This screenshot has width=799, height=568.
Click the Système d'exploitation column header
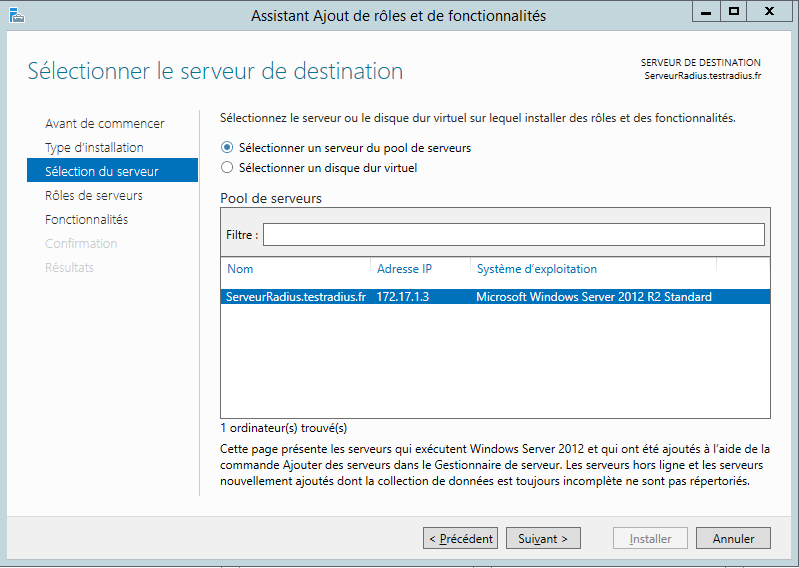click(592, 269)
